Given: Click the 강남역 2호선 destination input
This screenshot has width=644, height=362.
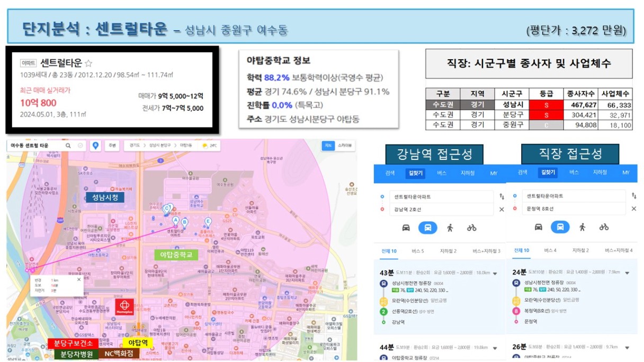Looking at the screenshot, I should pyautogui.click(x=441, y=210).
